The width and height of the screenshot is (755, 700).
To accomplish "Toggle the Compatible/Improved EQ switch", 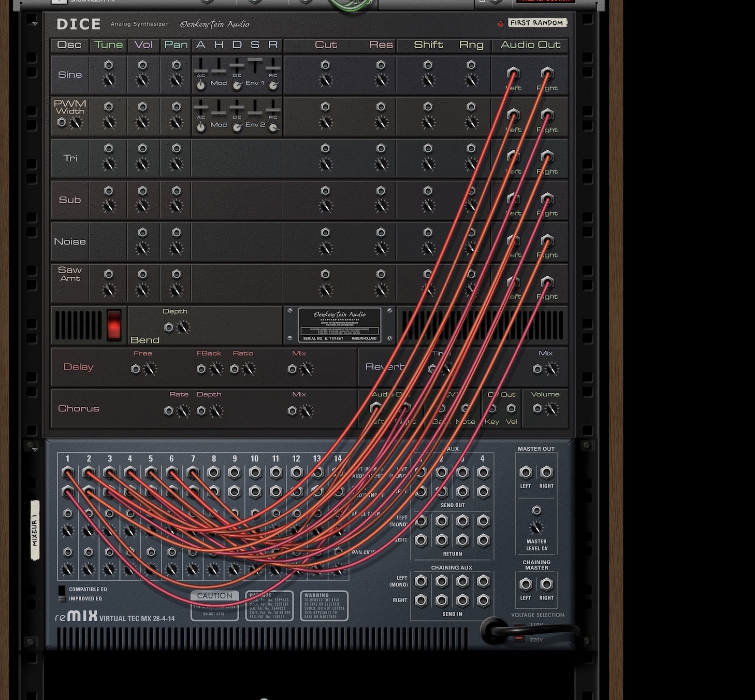I will pos(62,594).
